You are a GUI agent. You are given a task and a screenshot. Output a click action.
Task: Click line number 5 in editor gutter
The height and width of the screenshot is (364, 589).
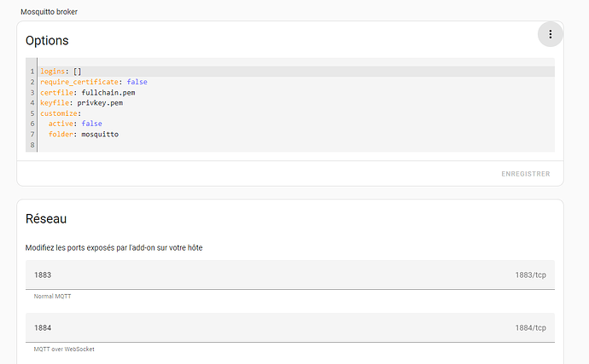coord(32,113)
